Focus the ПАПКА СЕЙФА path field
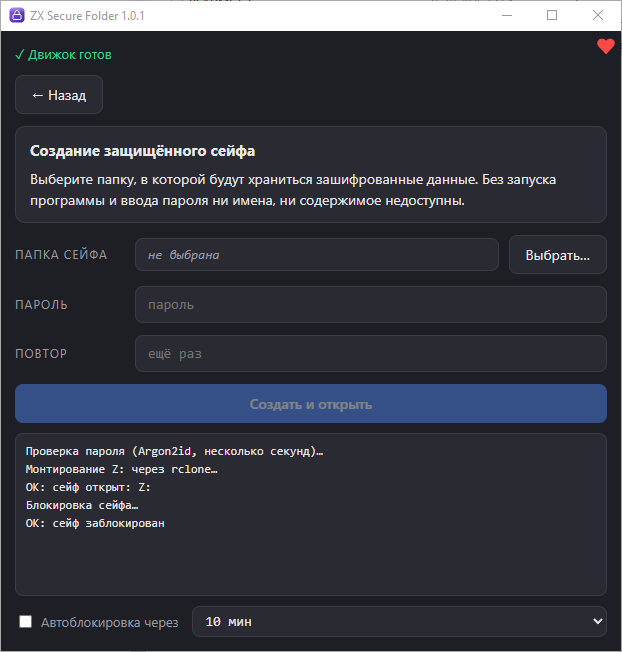Image resolution: width=622 pixels, height=652 pixels. point(317,255)
